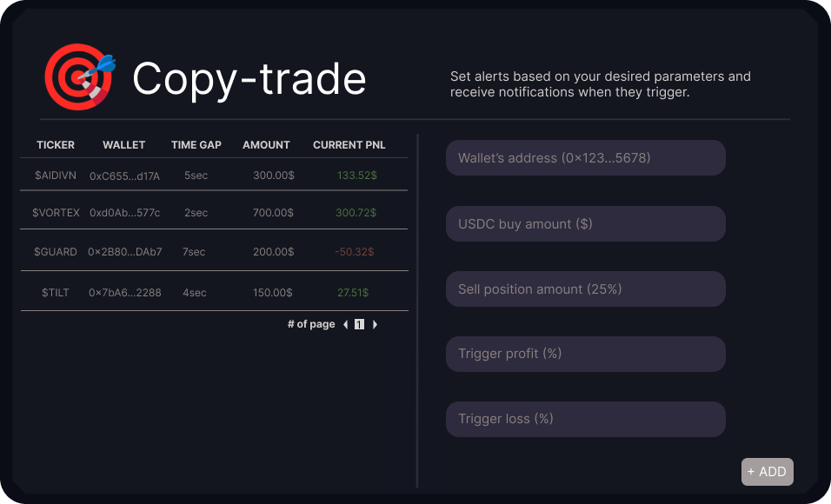
Task: Go to previous page arrow
Action: [345, 325]
